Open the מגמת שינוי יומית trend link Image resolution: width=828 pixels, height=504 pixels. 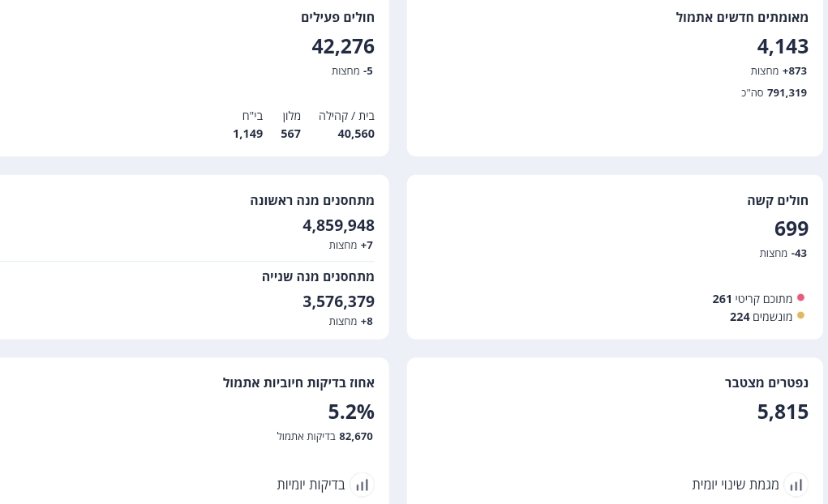coord(736,485)
